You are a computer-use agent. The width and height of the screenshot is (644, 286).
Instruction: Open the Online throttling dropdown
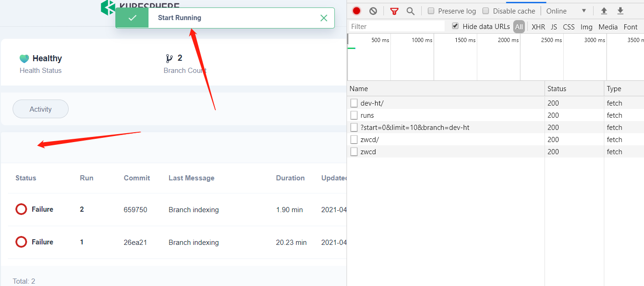click(x=566, y=11)
